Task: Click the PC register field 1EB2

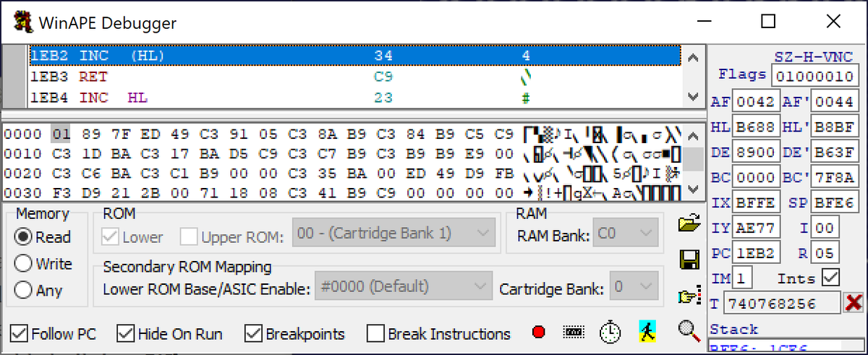Action: 757,253
